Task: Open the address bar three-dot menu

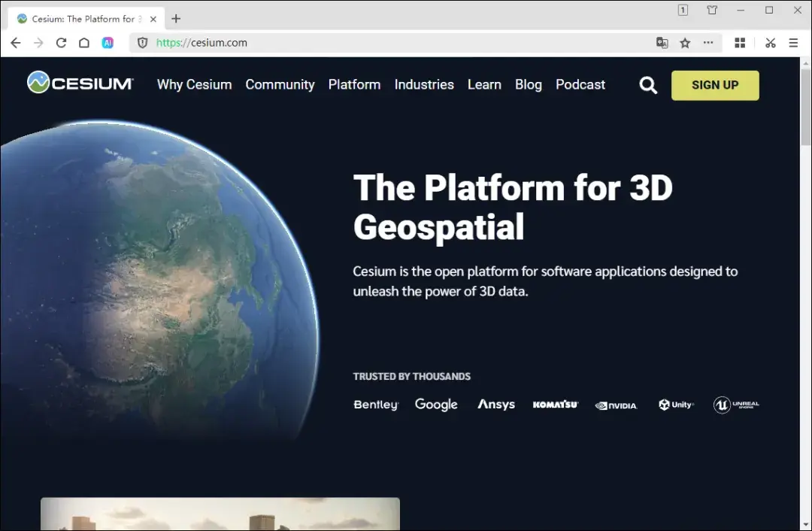Action: click(x=708, y=43)
